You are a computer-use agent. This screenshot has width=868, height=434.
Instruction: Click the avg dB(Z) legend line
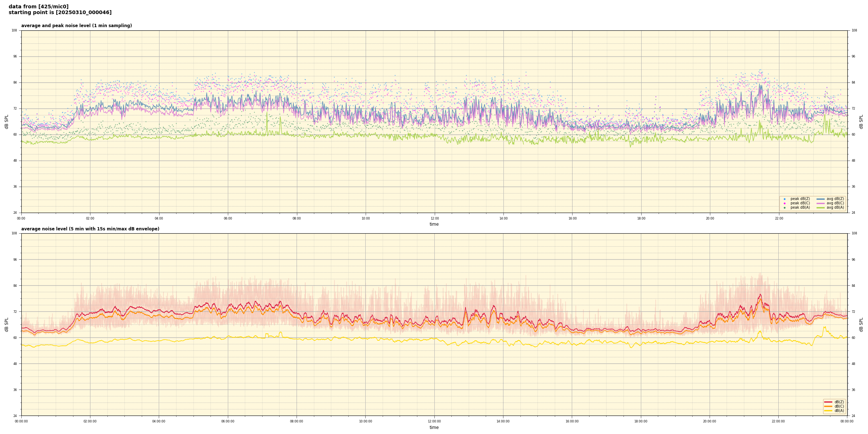pyautogui.click(x=821, y=199)
